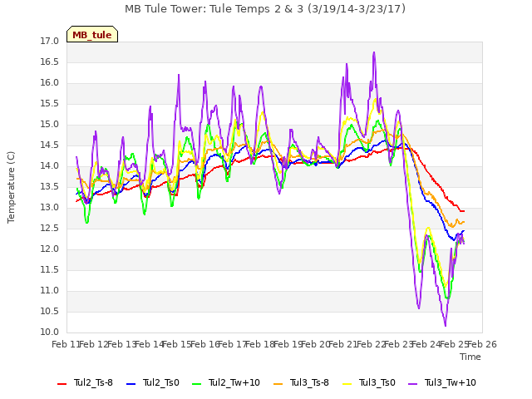Select the Tul3_Tw+10 legend entry
Viewport: 532px width, 399px height.
[x=441, y=382]
